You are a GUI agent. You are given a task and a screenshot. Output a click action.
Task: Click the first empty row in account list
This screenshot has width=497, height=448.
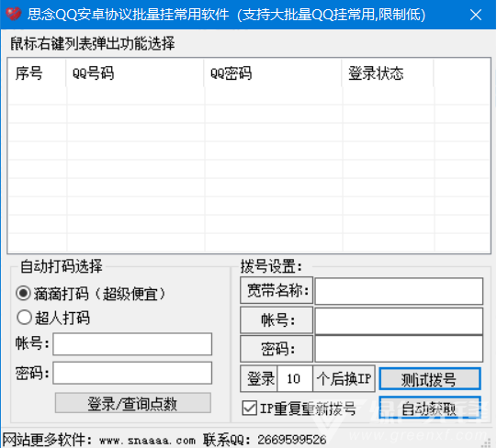249,95
